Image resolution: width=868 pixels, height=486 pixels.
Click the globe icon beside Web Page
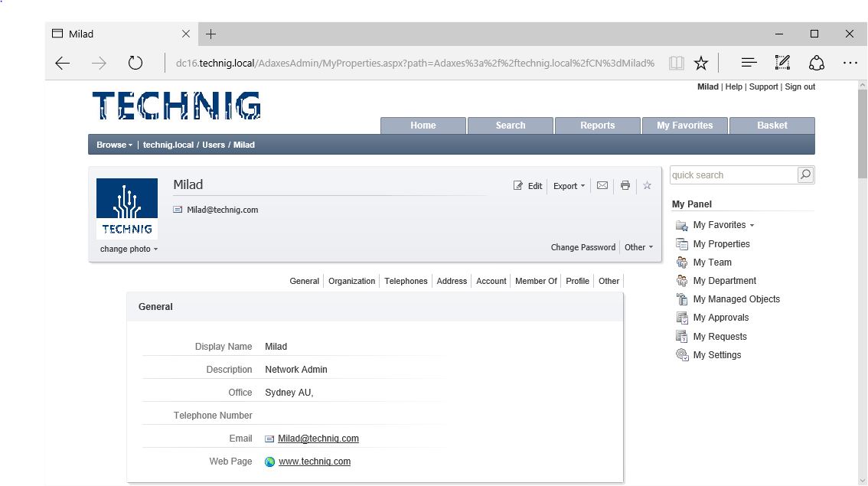tap(269, 462)
